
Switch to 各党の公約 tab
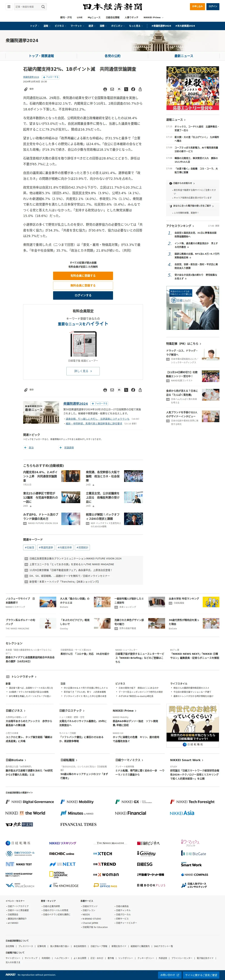point(112,56)
